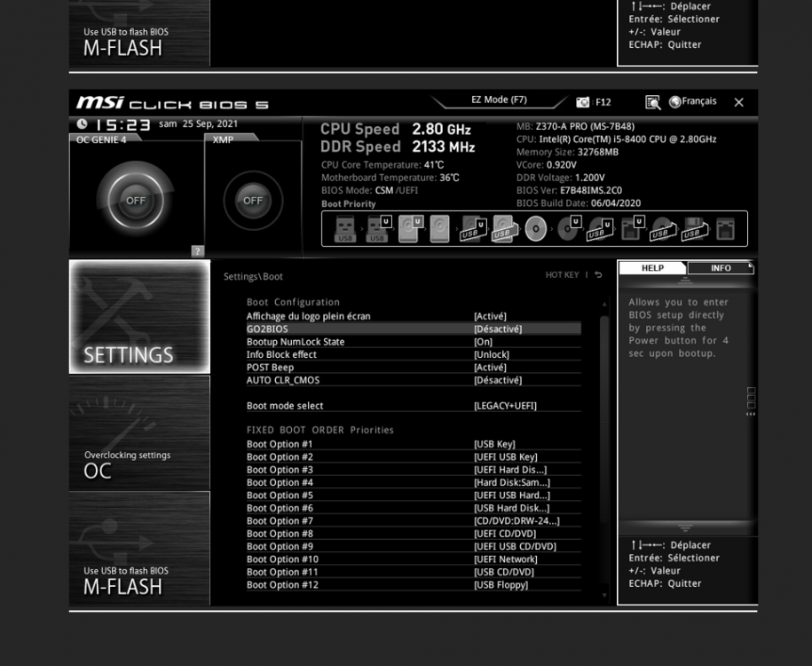Click the globe icon beside Français
The image size is (812, 666).
tap(674, 101)
